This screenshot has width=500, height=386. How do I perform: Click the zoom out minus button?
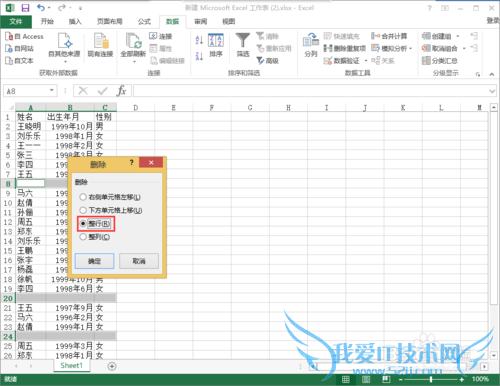pos(401,379)
